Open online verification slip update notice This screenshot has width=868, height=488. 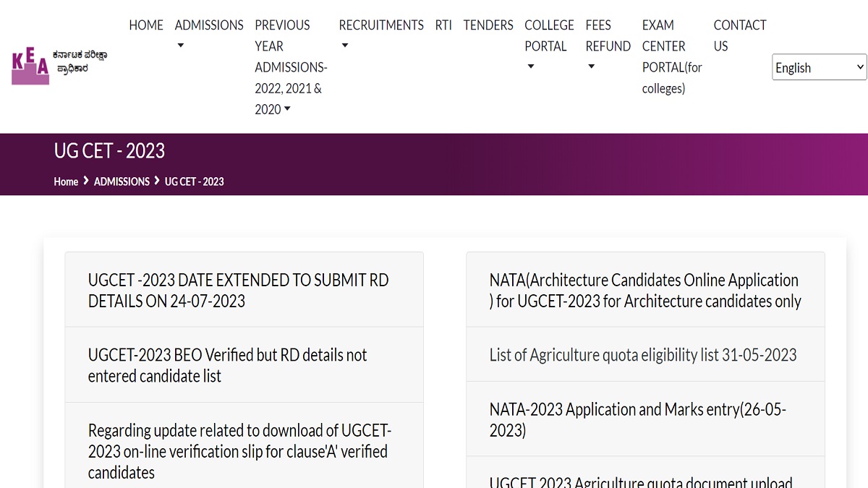coord(244,445)
